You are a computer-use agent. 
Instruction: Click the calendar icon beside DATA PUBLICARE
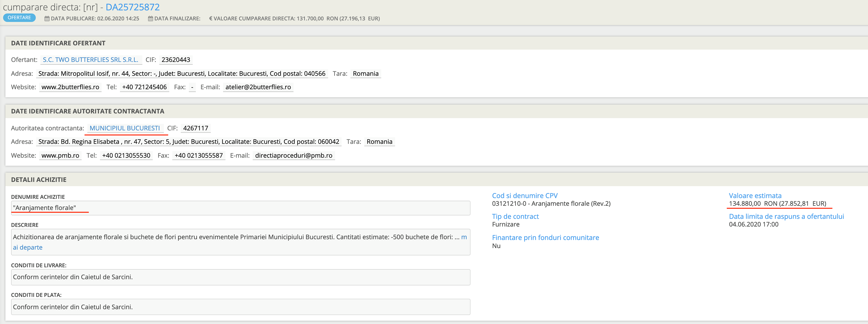(47, 19)
